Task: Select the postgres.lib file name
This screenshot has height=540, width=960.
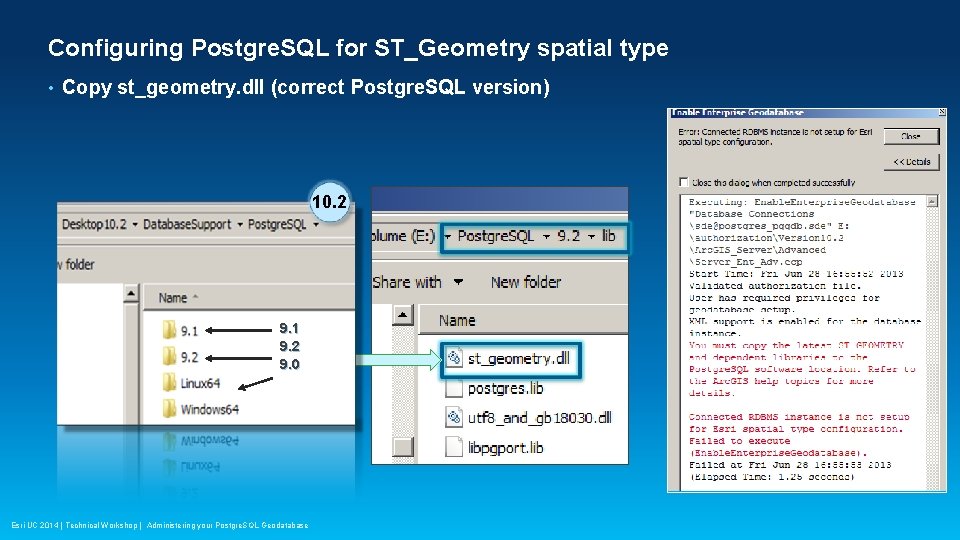Action: click(505, 389)
